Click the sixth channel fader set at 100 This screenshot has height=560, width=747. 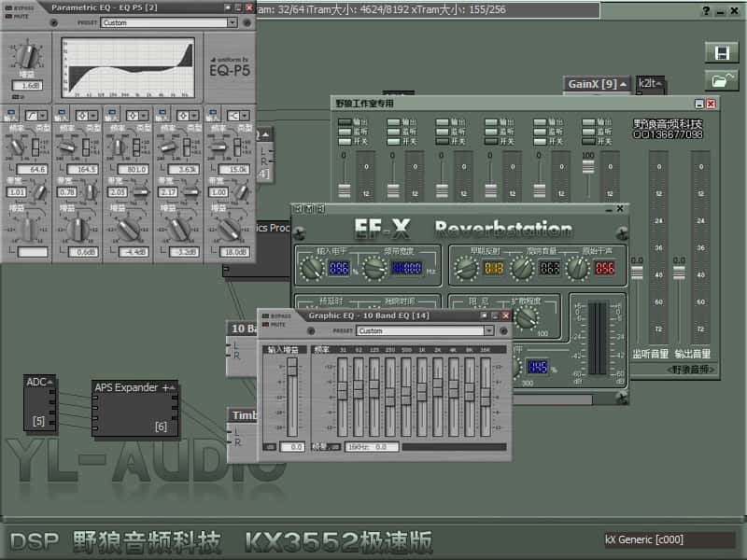pyautogui.click(x=588, y=167)
